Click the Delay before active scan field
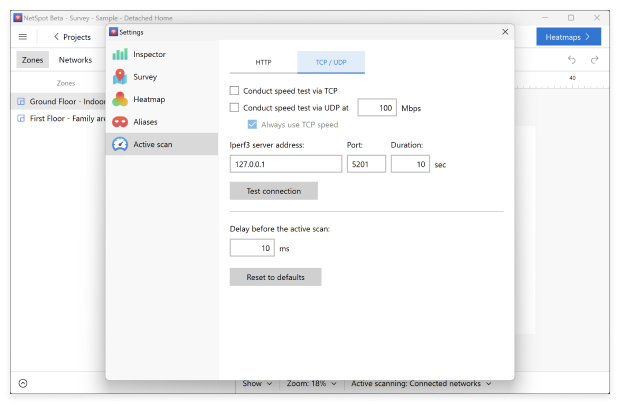 point(252,248)
